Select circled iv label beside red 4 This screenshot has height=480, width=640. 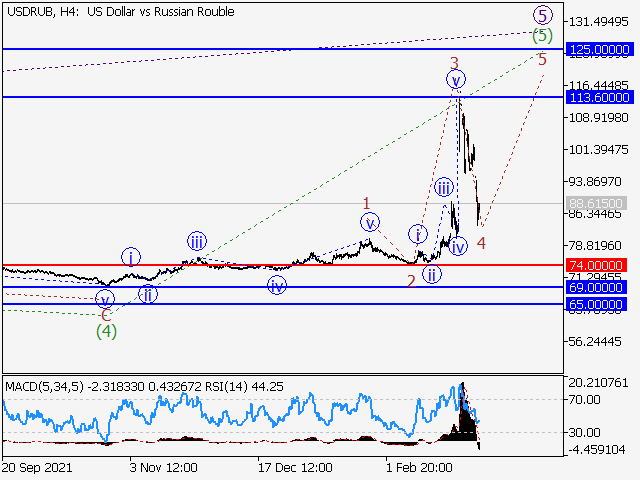tap(458, 247)
